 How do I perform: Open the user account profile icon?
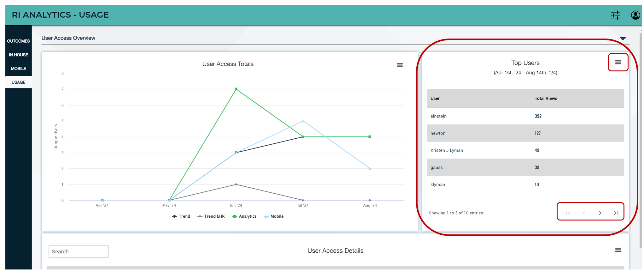pyautogui.click(x=635, y=15)
